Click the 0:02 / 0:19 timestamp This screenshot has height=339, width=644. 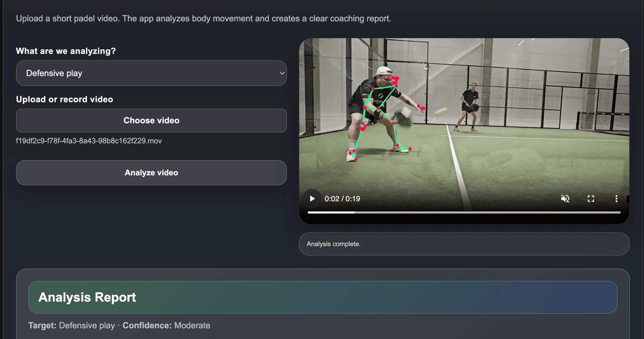click(x=342, y=199)
